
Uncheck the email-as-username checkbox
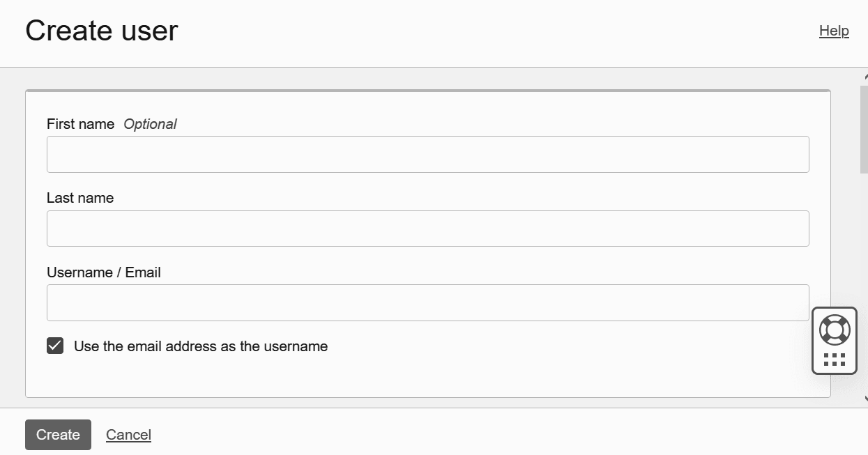(55, 346)
